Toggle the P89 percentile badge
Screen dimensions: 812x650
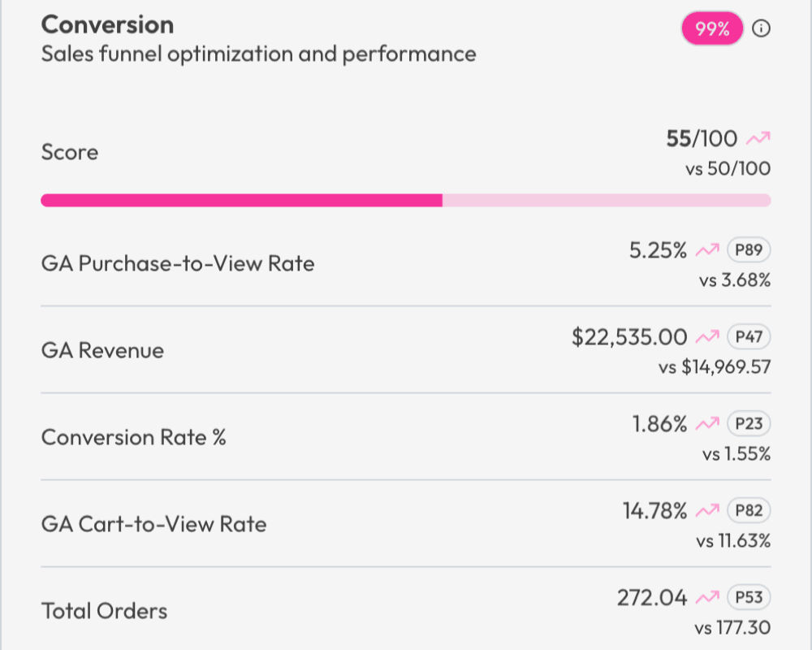[748, 249]
